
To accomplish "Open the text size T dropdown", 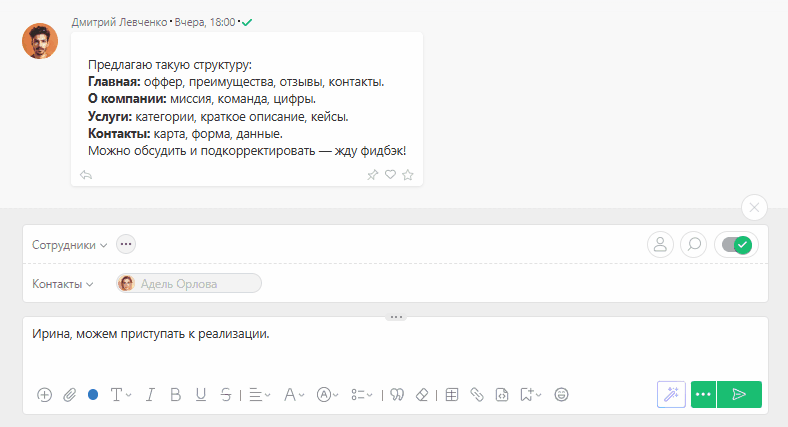I will (121, 395).
